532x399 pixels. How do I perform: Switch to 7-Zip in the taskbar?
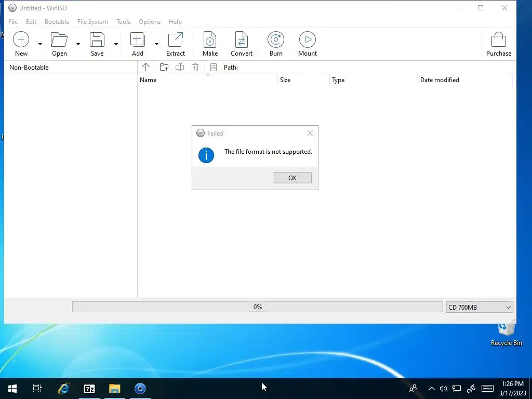pyautogui.click(x=89, y=389)
